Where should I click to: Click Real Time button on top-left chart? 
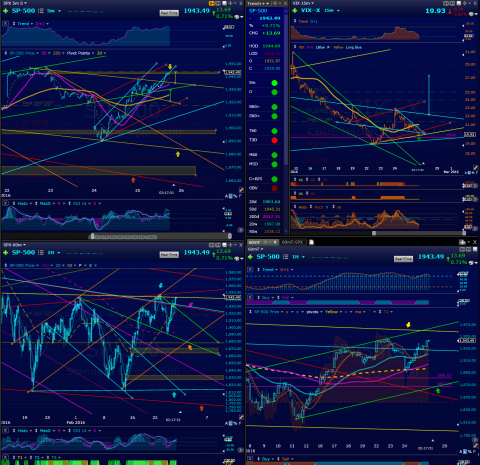(169, 13)
